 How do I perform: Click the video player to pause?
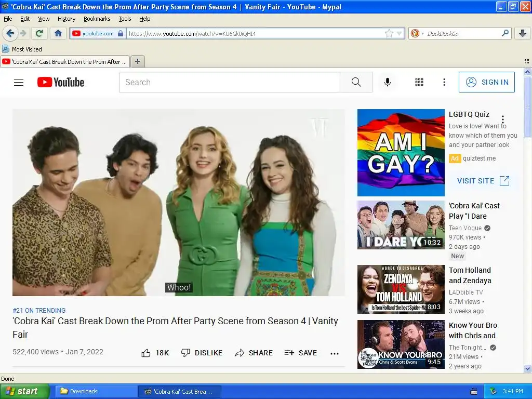(179, 203)
